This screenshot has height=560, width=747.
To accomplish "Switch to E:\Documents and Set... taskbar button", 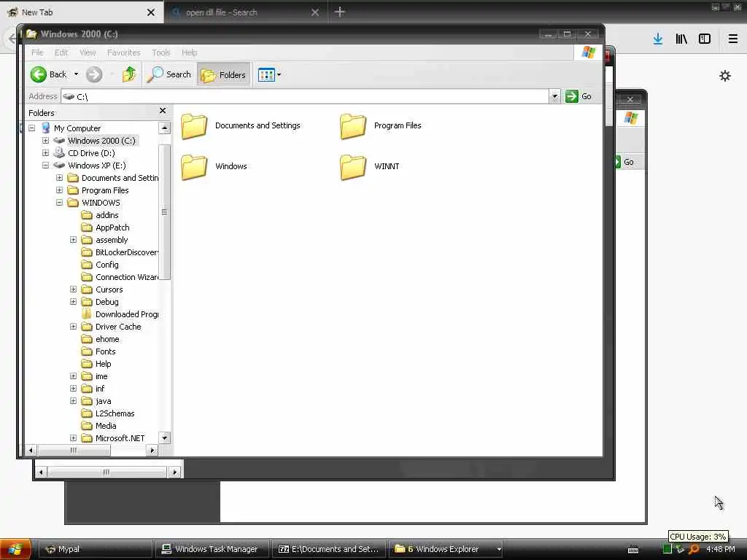I will click(330, 549).
